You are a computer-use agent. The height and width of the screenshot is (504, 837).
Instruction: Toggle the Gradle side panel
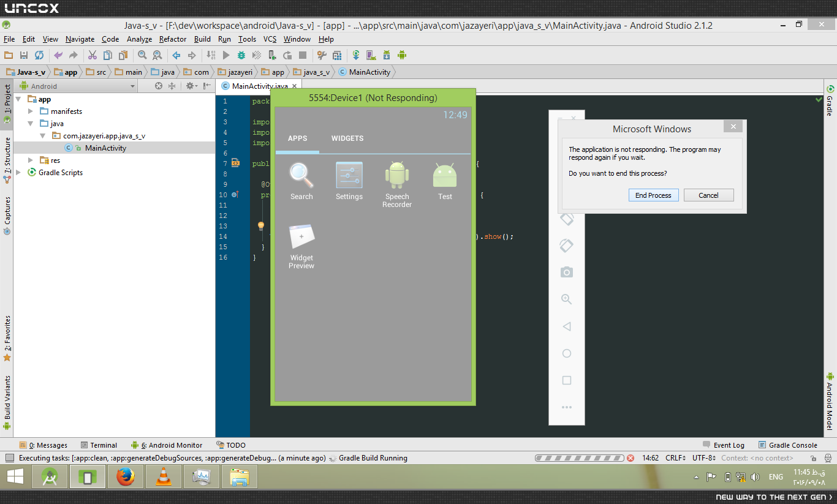coord(830,101)
